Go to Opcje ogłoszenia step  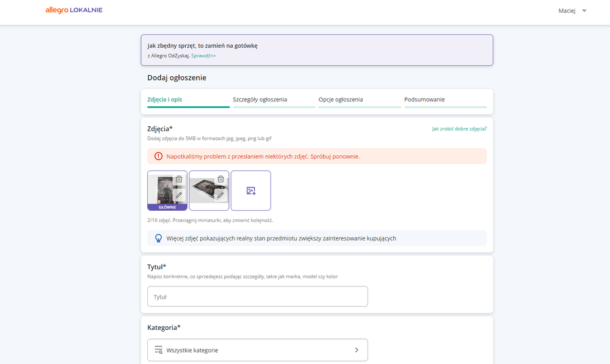point(341,100)
